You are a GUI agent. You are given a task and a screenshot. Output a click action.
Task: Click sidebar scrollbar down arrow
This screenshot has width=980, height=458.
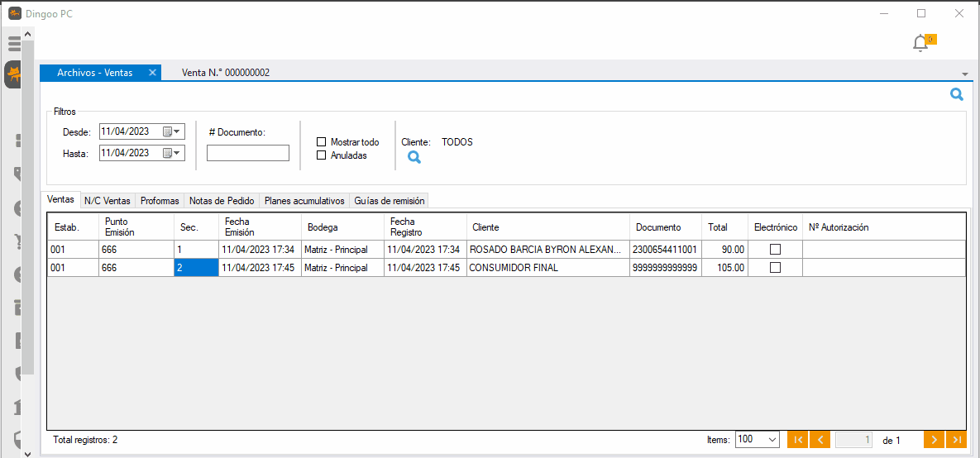tap(28, 452)
